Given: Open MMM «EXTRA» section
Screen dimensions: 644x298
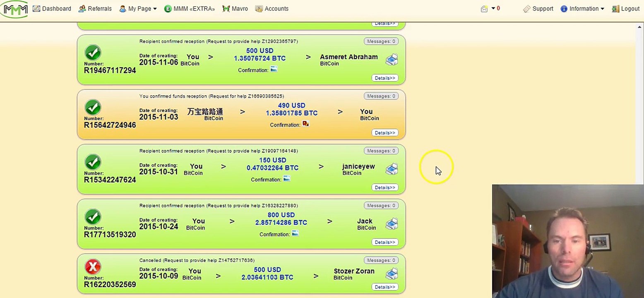Looking at the screenshot, I should (190, 9).
